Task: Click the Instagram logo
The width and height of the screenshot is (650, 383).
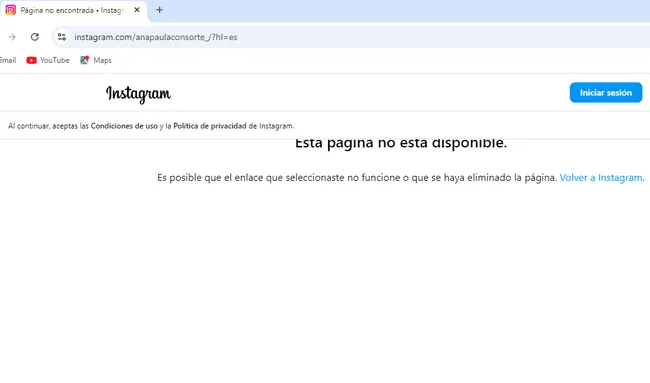Action: tap(138, 94)
